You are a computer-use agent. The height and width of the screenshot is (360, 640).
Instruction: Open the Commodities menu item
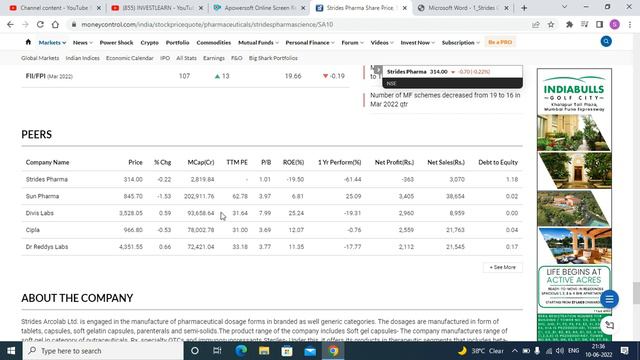click(213, 42)
